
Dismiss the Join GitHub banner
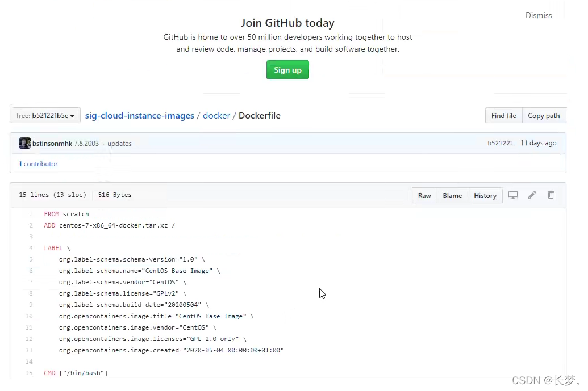pyautogui.click(x=539, y=15)
